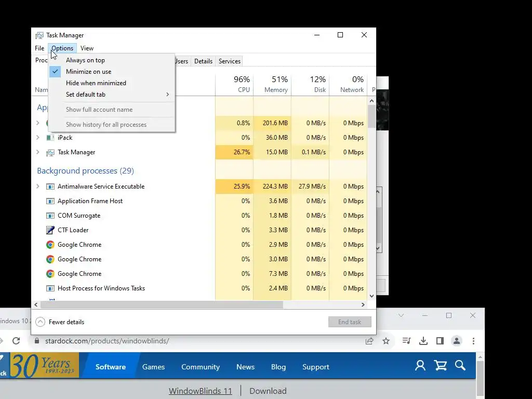This screenshot has width=532, height=399.
Task: Click the Stardock account user icon
Action: pos(420,365)
